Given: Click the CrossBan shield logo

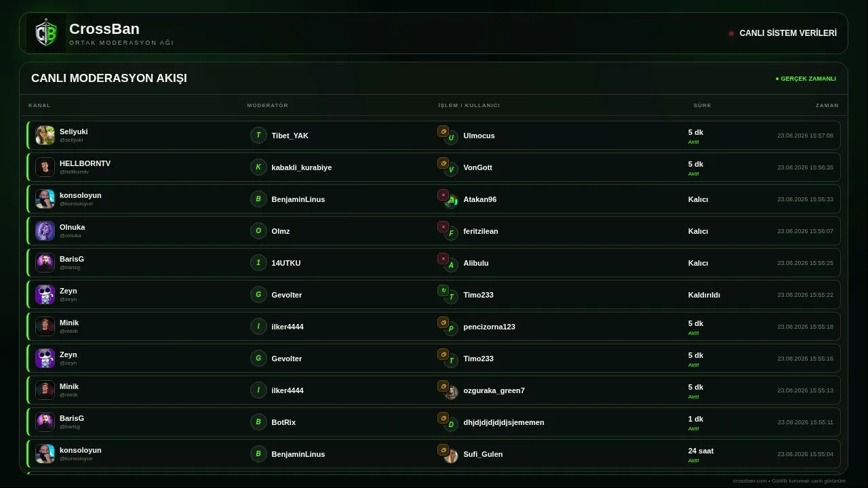Looking at the screenshot, I should tap(46, 33).
